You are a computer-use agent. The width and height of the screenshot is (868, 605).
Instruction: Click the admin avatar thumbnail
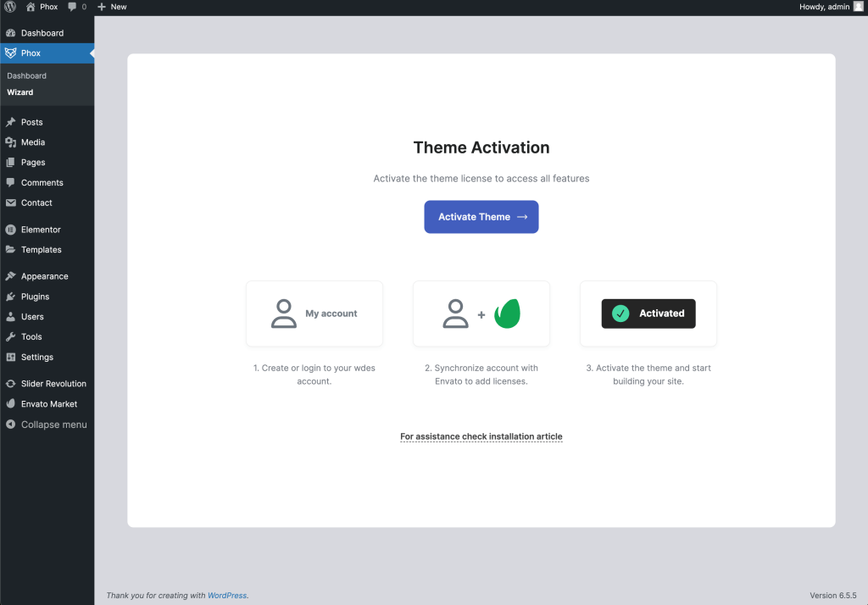click(858, 7)
